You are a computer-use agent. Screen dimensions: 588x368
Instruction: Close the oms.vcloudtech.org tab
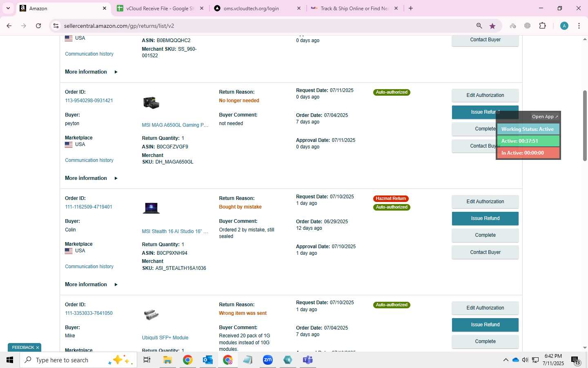tap(299, 8)
